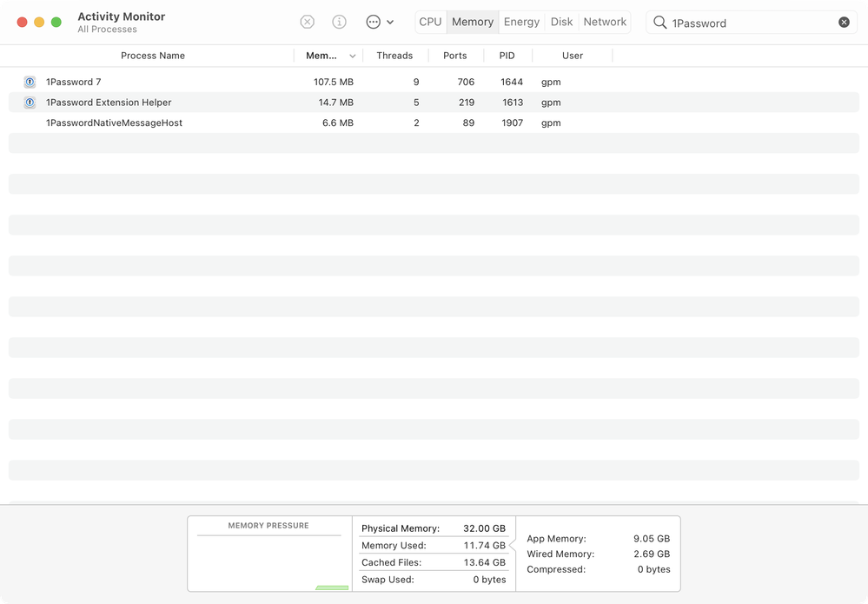Click the 1Password 7 app icon
Screen dimensions: 868x604
30,82
